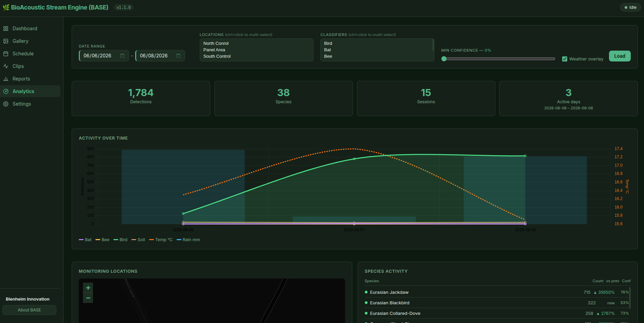Click the 1,784 Detections card
This screenshot has height=323, width=644.
click(x=141, y=98)
